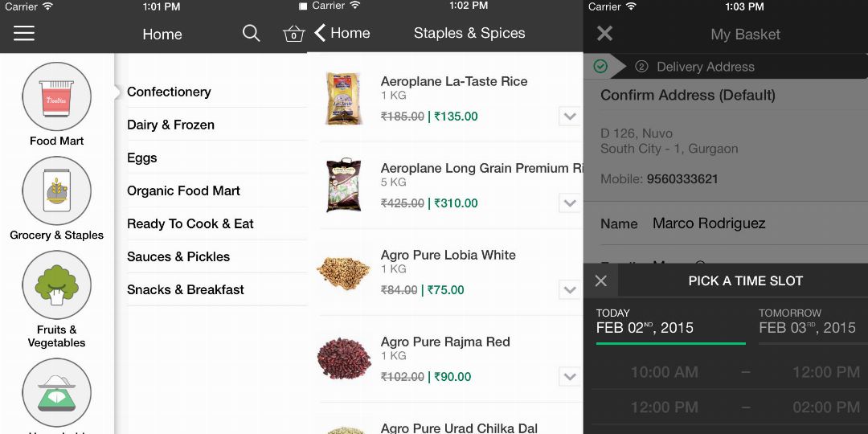Open the Dairy & Frozen subcategory
868x434 pixels.
[x=170, y=125]
